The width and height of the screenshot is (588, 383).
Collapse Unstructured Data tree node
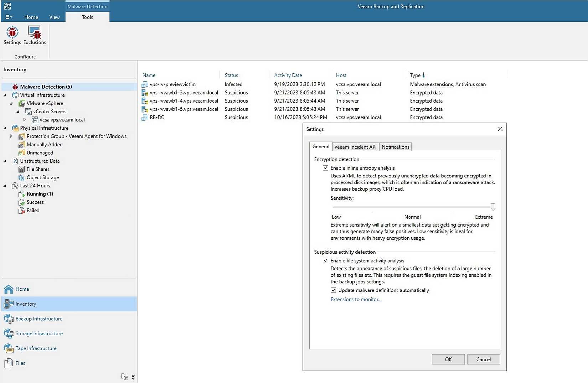pos(5,161)
